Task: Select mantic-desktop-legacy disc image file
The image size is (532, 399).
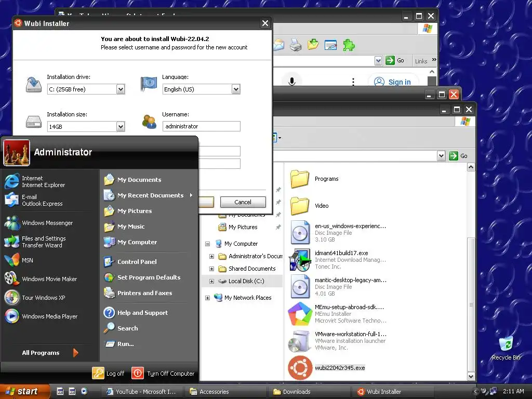Action: pyautogui.click(x=339, y=287)
